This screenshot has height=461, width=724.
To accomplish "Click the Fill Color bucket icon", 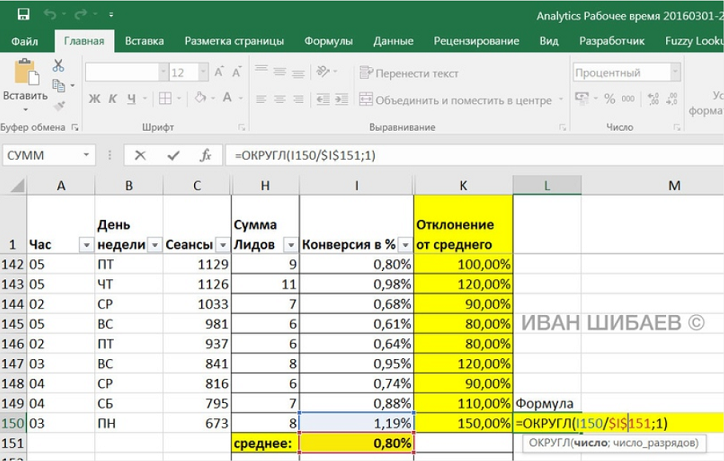I will point(200,97).
